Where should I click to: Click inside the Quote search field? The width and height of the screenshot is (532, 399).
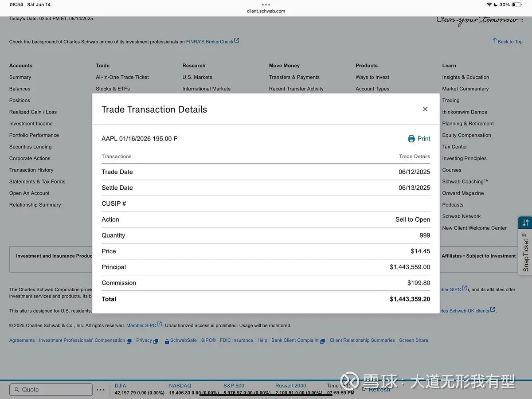tap(51, 390)
